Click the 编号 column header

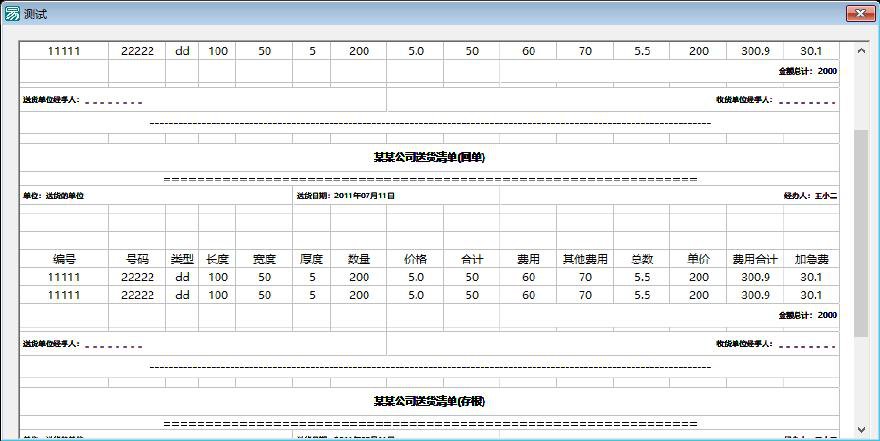[x=64, y=258]
